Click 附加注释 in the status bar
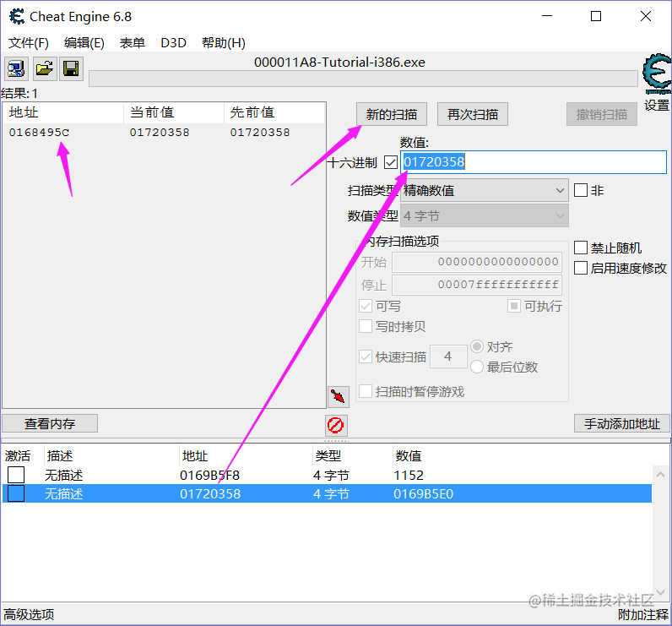 pos(642,615)
